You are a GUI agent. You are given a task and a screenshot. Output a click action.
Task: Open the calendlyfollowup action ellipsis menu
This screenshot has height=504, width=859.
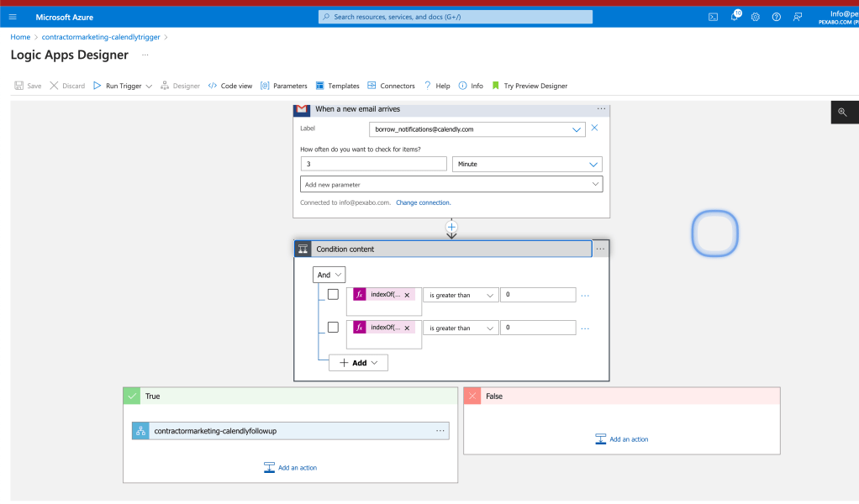[440, 431]
